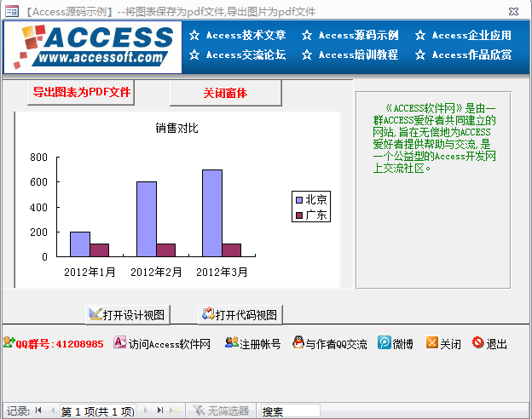Click the 北京 bar for 2012年2月
Viewport: 532px width, 419px height.
click(x=147, y=219)
